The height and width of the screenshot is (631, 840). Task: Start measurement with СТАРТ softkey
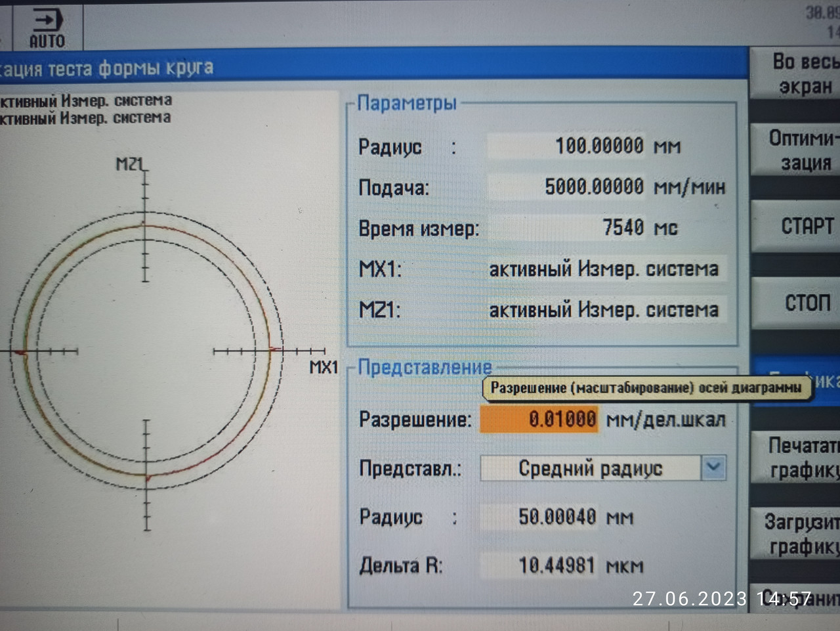(796, 226)
